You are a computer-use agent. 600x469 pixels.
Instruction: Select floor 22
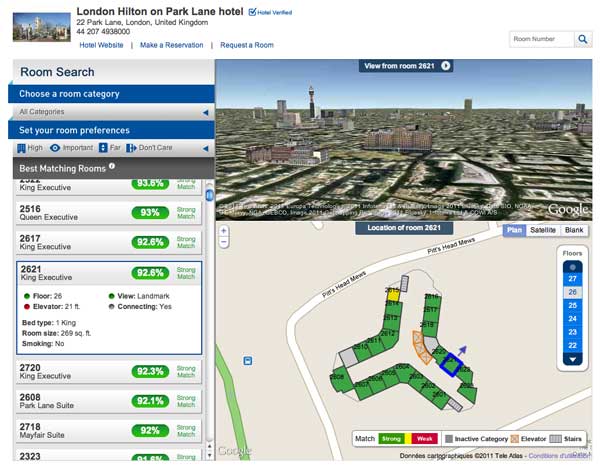572,345
